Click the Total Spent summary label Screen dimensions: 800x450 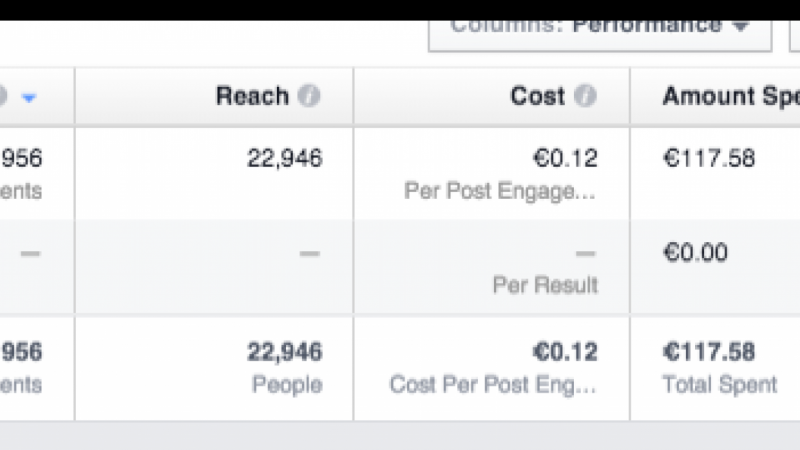pos(719,385)
